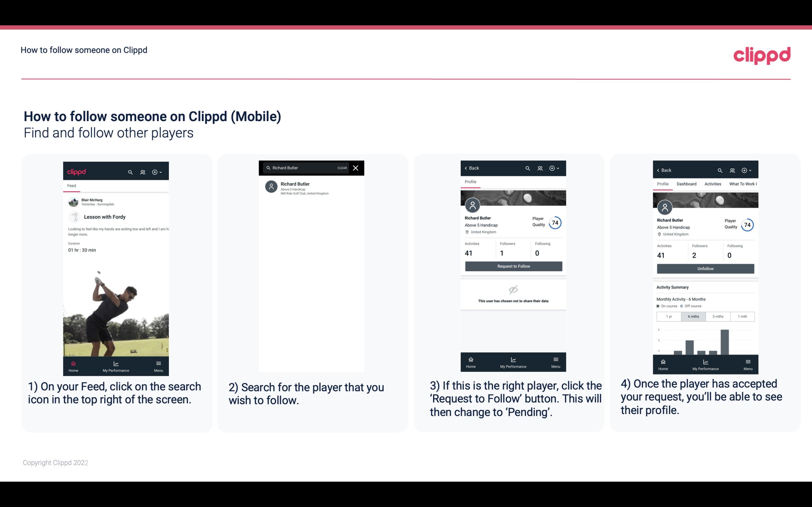Click the search icon on Feed screen
The height and width of the screenshot is (507, 812).
pos(130,171)
